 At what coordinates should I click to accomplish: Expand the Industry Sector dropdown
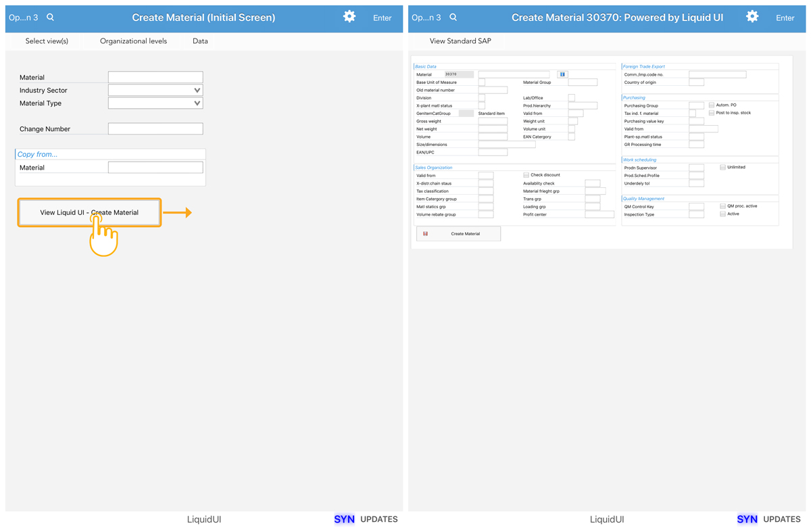[155, 90]
